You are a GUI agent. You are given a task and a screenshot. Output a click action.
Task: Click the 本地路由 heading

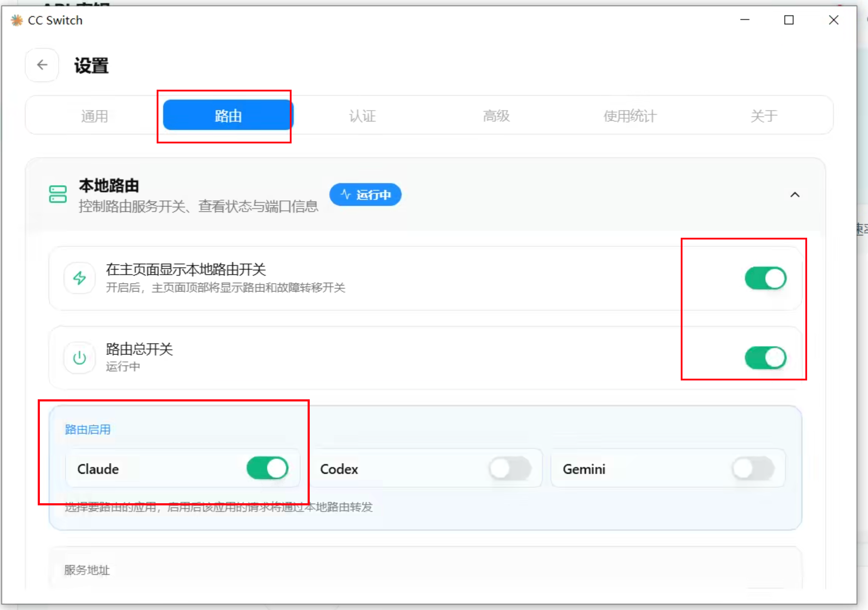click(x=109, y=186)
